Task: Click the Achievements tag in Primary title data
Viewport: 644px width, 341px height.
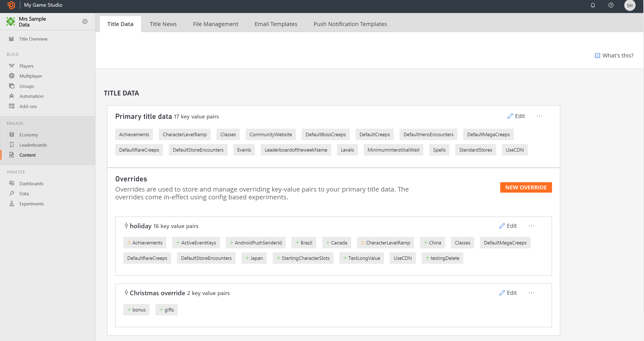Action: coord(134,134)
